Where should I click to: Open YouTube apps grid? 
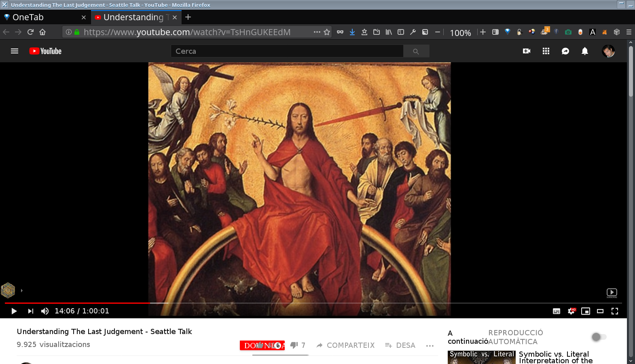click(x=546, y=51)
